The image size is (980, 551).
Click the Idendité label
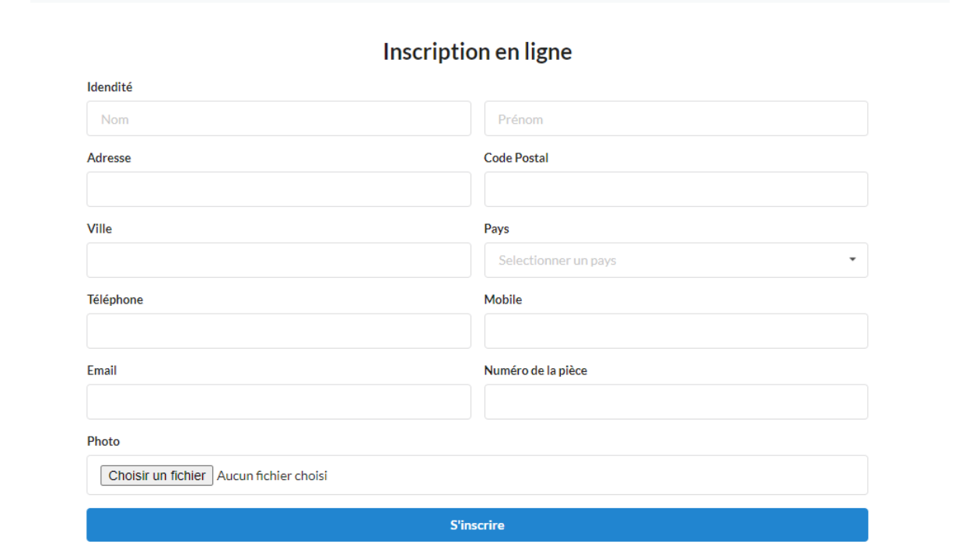point(110,87)
